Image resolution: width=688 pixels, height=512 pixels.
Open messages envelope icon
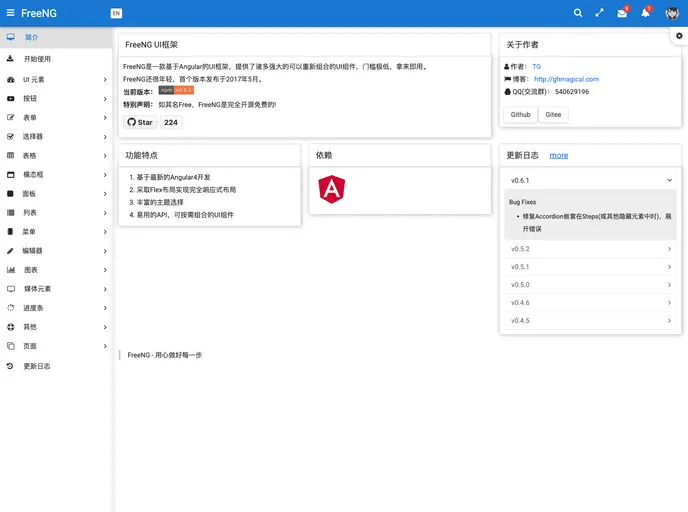pyautogui.click(x=622, y=14)
